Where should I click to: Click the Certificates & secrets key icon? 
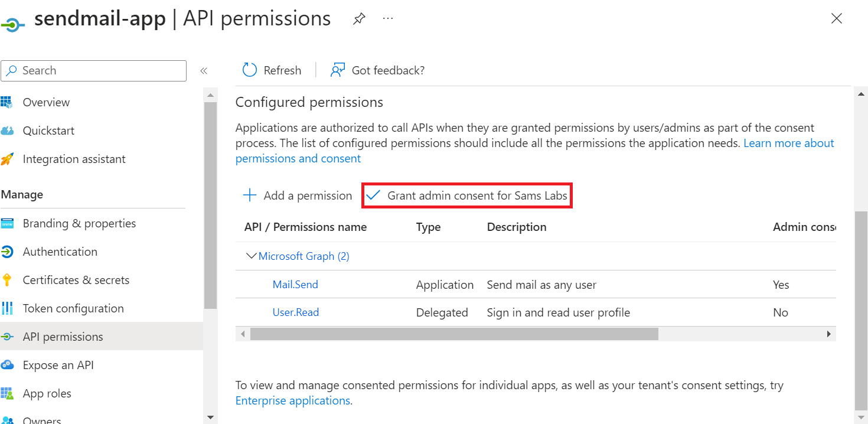pos(7,280)
